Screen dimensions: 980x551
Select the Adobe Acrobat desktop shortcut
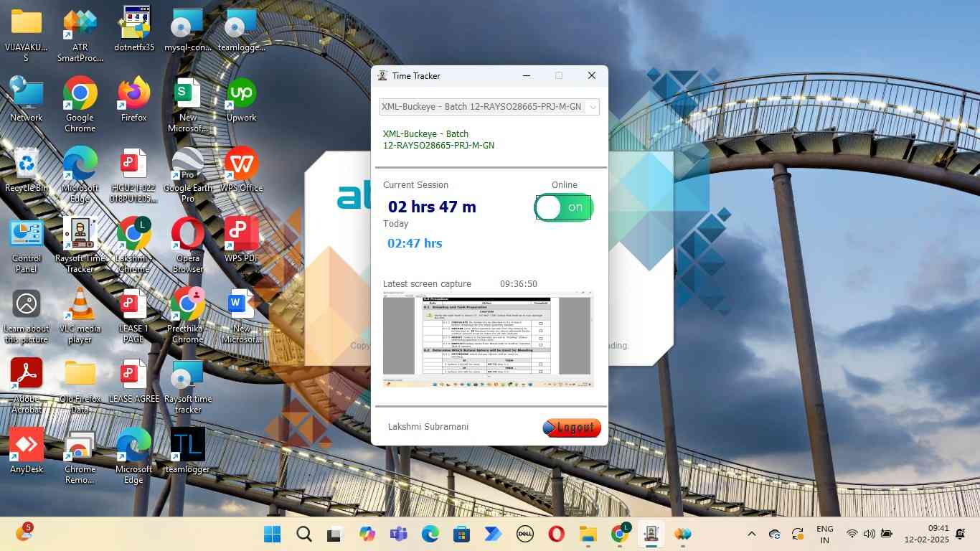27,387
